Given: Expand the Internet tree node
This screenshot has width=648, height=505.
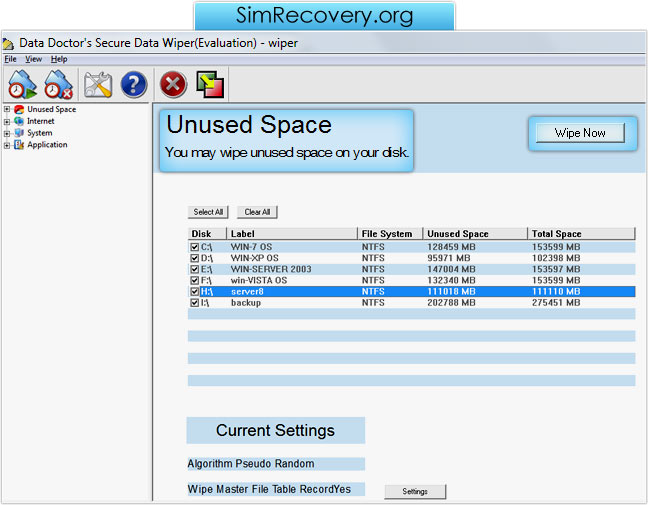Looking at the screenshot, I should click(x=7, y=121).
